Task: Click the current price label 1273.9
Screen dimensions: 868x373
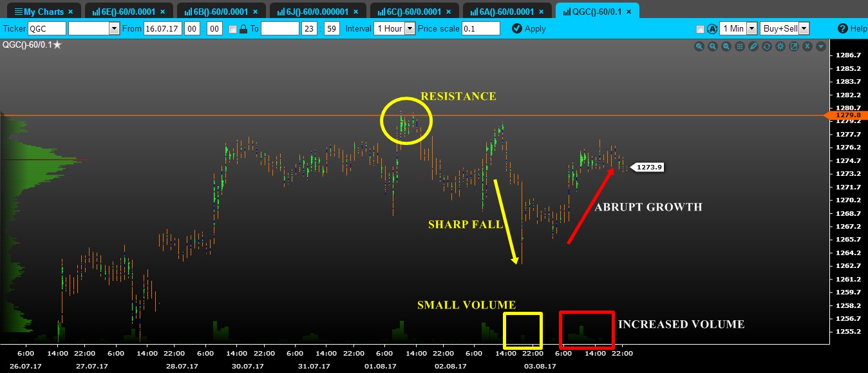Action: [x=646, y=167]
